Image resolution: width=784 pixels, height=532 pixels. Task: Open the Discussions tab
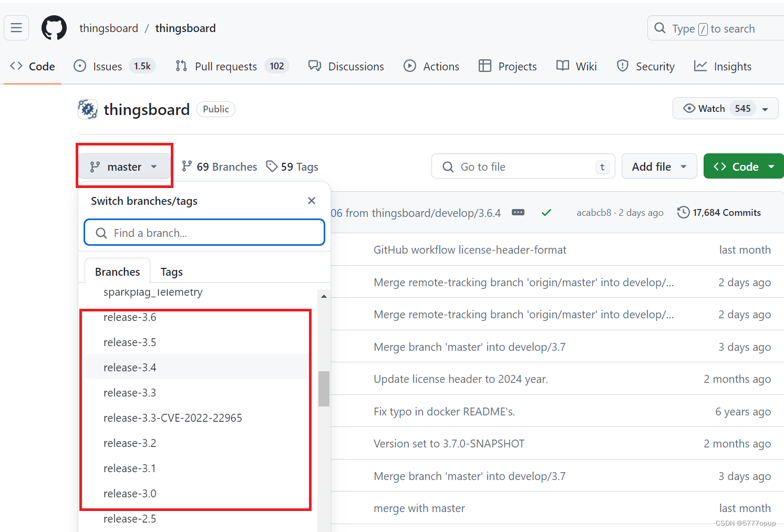pos(346,66)
